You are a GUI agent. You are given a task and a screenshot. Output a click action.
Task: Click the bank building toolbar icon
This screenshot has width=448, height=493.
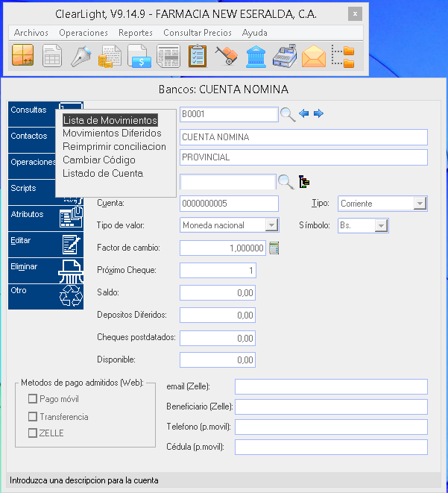point(254,57)
